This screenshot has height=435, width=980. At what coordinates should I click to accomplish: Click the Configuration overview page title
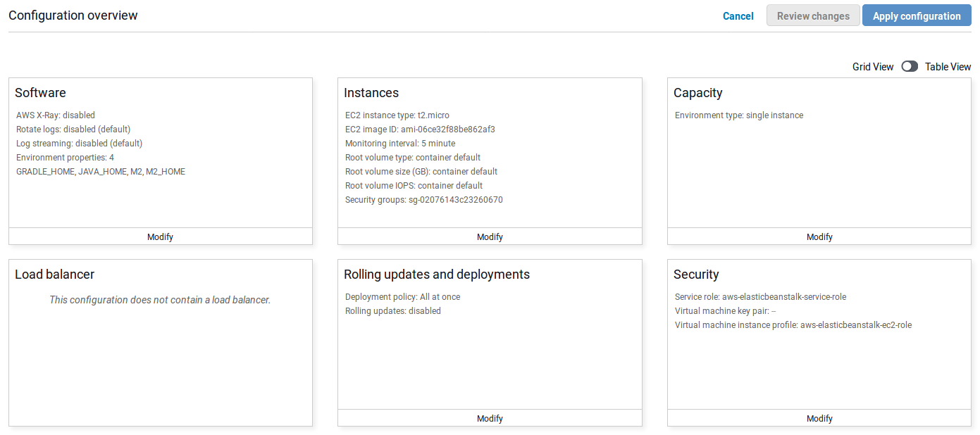click(x=73, y=15)
